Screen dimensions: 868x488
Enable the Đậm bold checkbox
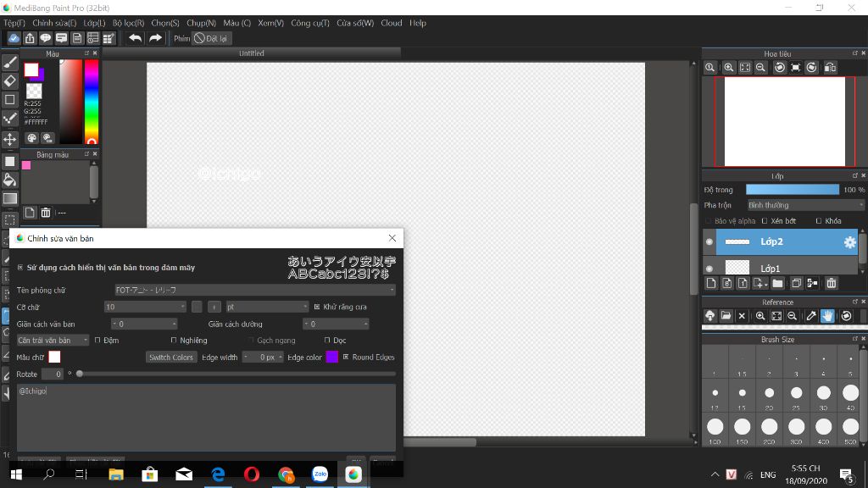pos(97,341)
